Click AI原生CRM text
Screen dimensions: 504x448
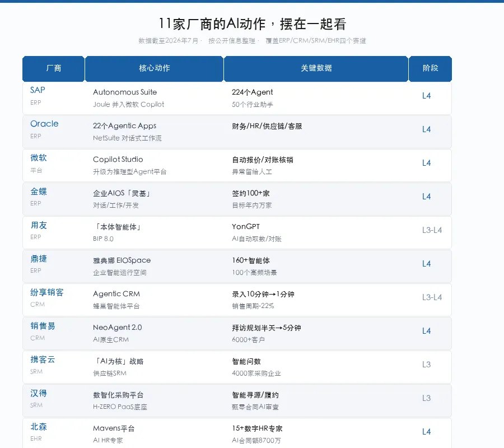click(111, 340)
